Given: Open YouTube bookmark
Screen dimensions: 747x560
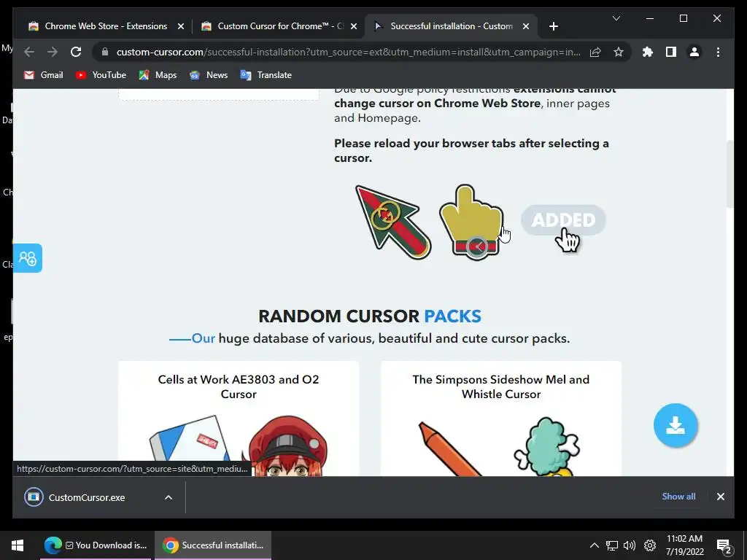Looking at the screenshot, I should 101,75.
